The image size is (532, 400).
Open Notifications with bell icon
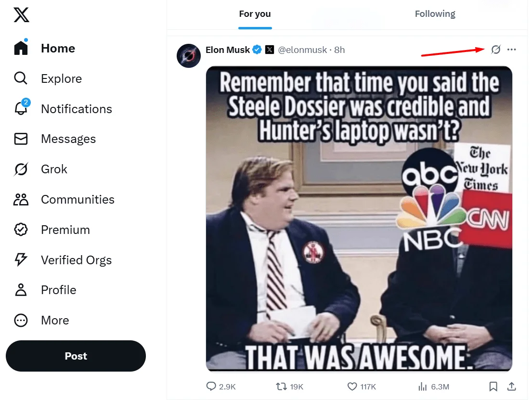(x=21, y=109)
